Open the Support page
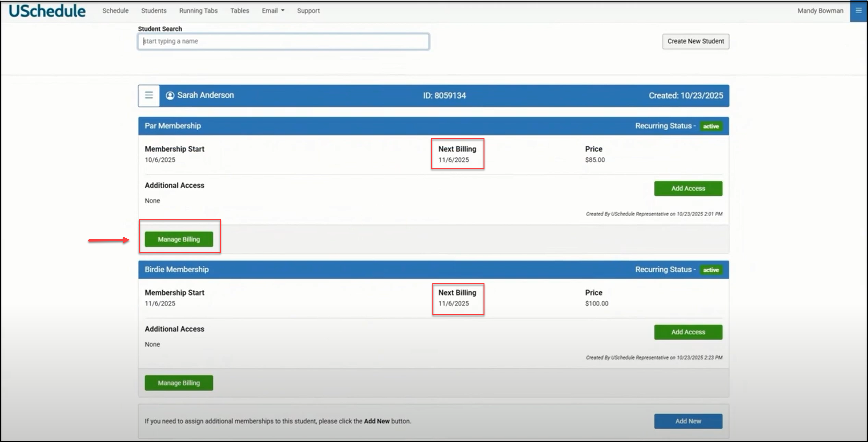This screenshot has width=868, height=442. pyautogui.click(x=308, y=11)
